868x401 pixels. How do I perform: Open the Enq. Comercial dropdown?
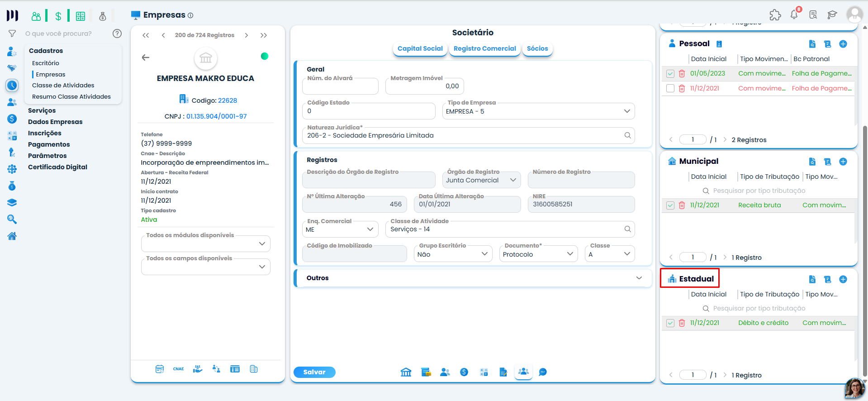[x=340, y=229]
